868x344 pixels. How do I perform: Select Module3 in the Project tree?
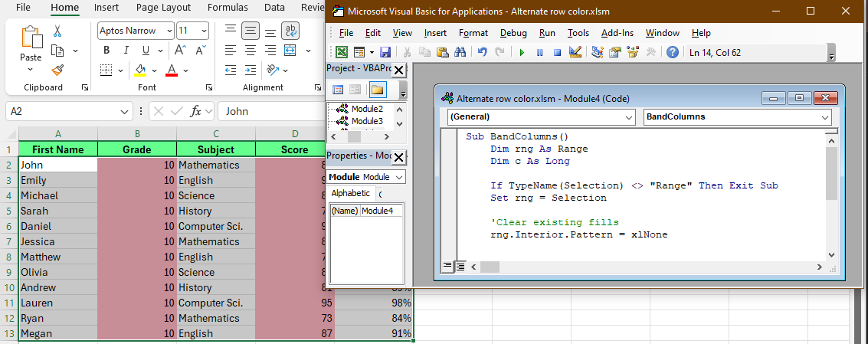pos(367,121)
